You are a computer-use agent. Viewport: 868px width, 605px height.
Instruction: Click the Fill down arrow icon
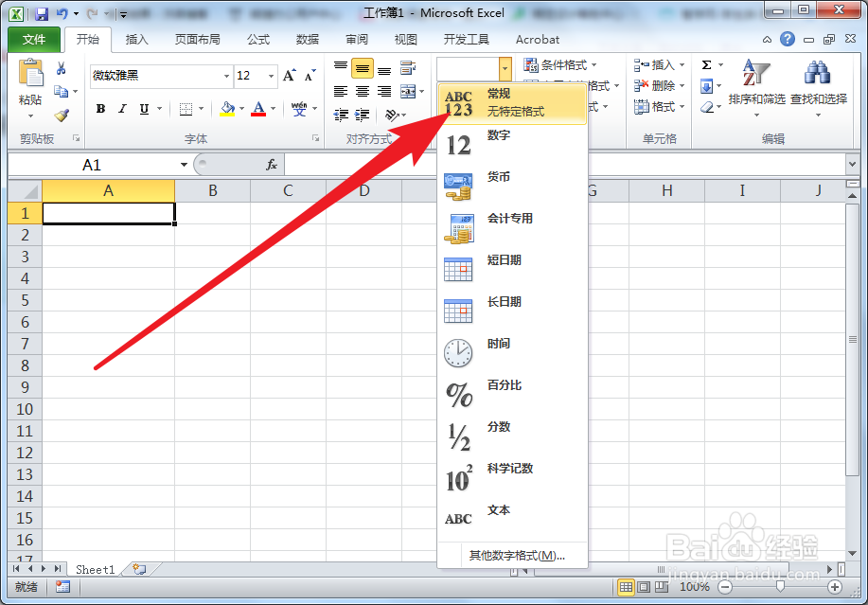(x=706, y=86)
